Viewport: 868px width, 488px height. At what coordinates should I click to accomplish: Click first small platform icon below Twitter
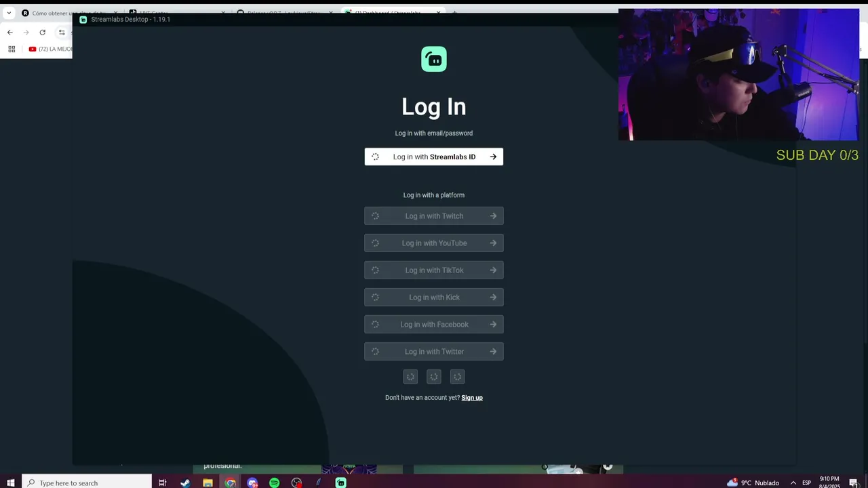tap(410, 377)
